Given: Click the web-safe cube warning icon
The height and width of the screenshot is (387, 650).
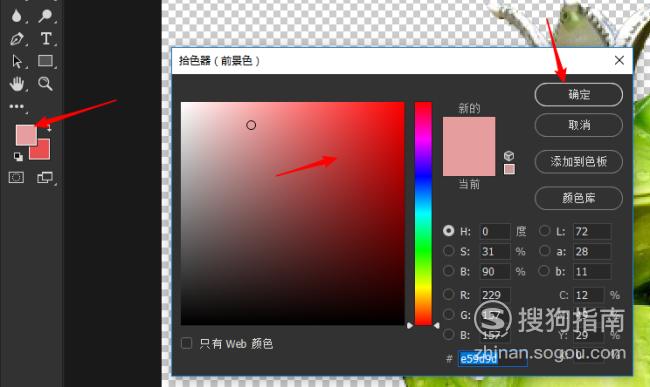Looking at the screenshot, I should [509, 156].
